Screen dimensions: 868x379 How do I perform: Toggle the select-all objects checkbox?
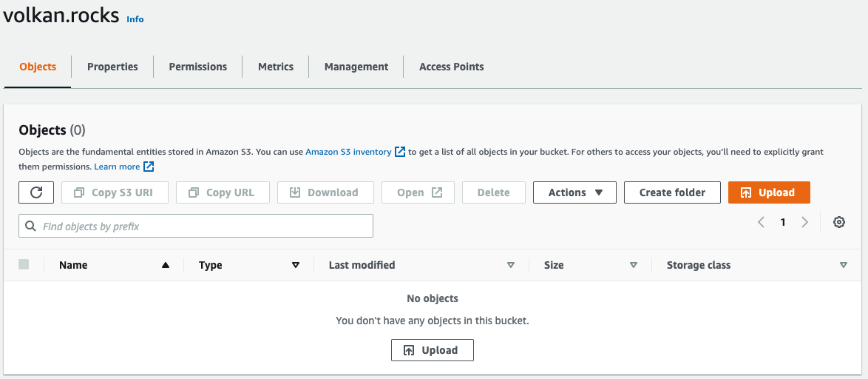pyautogui.click(x=24, y=264)
